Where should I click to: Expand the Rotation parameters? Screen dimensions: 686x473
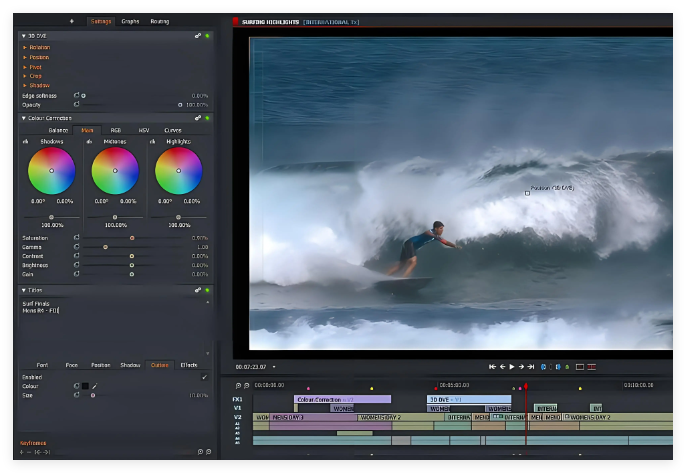(25, 47)
